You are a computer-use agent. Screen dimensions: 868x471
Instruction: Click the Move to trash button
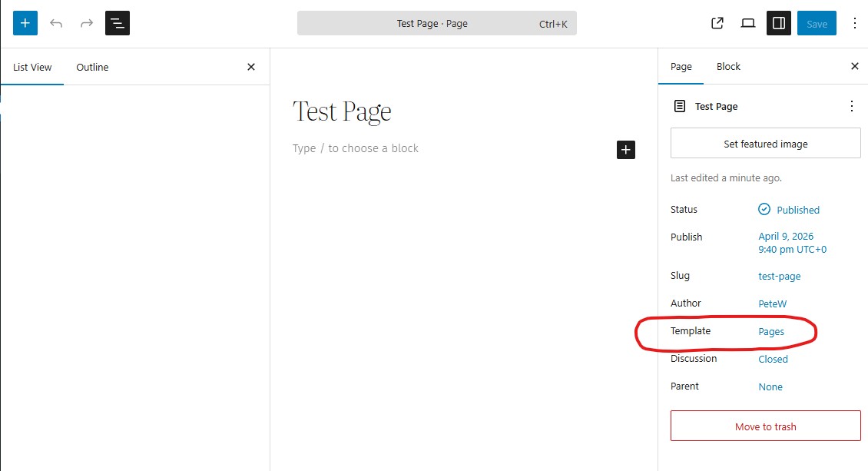pos(765,426)
